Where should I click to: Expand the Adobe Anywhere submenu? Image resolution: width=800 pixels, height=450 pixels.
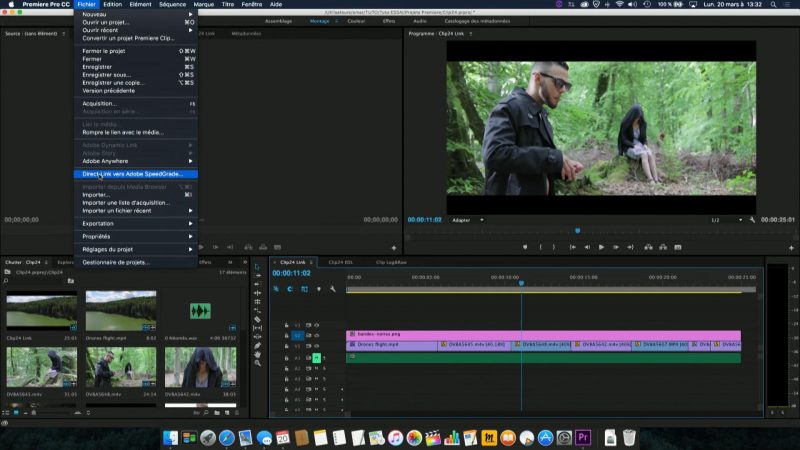136,161
